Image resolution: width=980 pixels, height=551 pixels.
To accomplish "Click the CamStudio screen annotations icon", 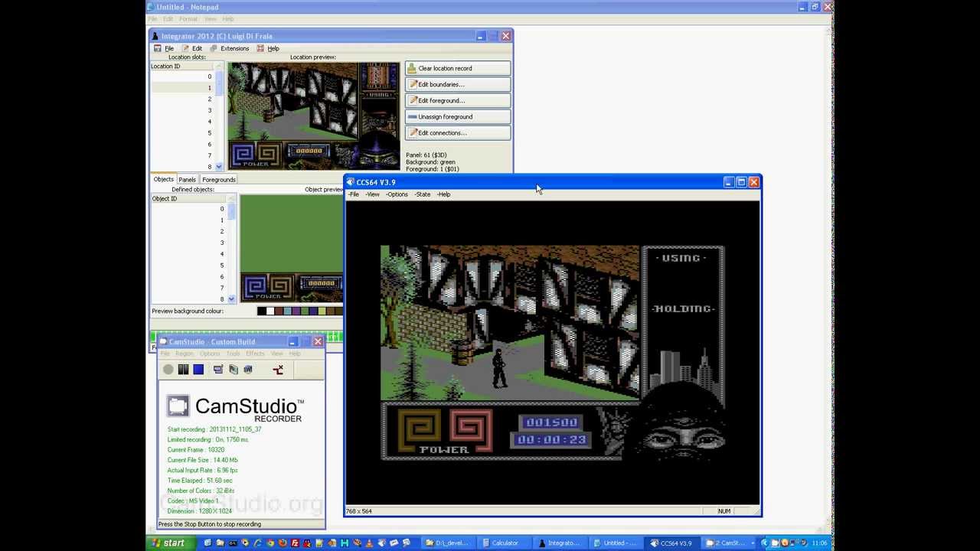I will pyautogui.click(x=218, y=370).
